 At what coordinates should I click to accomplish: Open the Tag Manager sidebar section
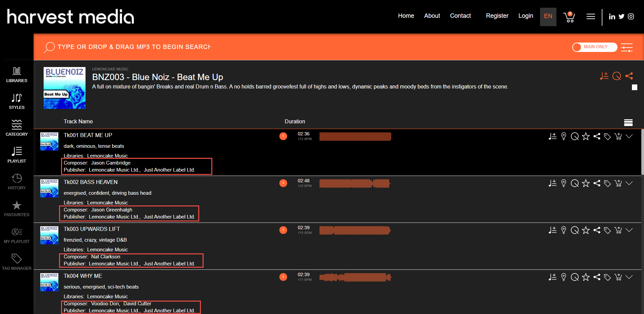17,262
